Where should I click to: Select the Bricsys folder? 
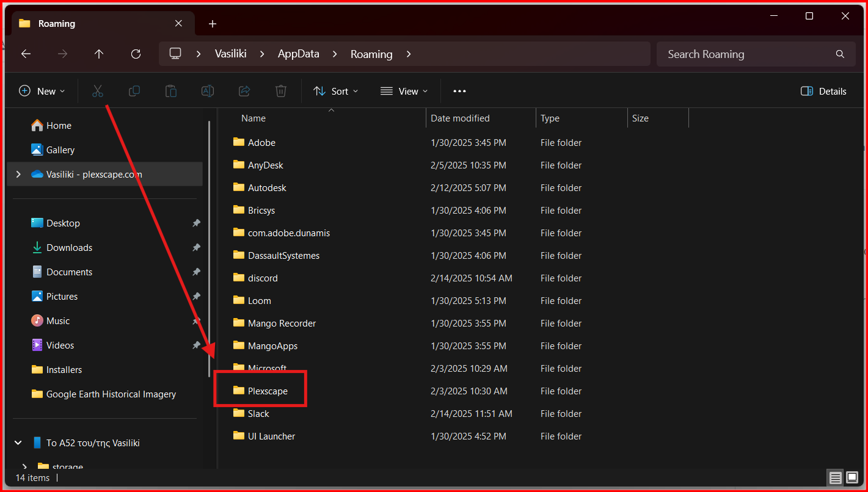click(254, 210)
